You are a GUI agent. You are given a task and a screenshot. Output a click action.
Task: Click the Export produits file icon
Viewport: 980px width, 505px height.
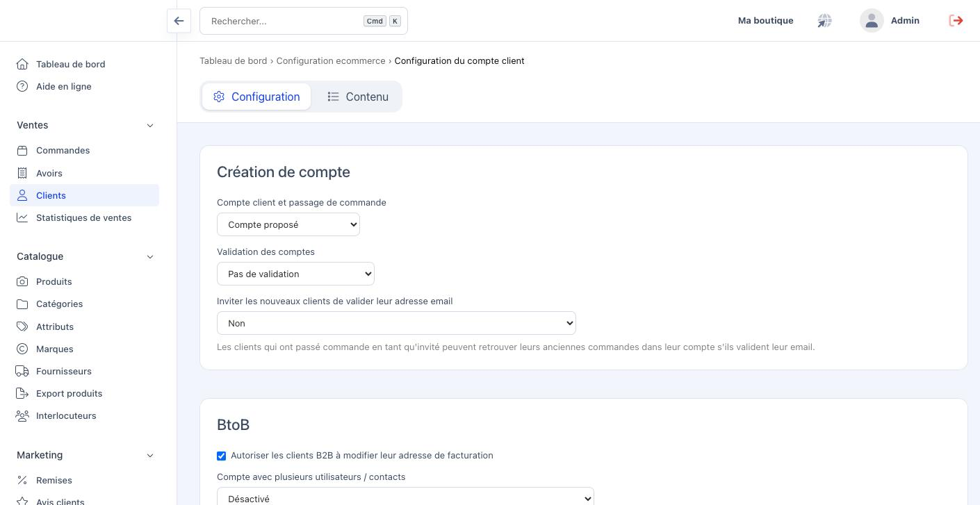22,393
